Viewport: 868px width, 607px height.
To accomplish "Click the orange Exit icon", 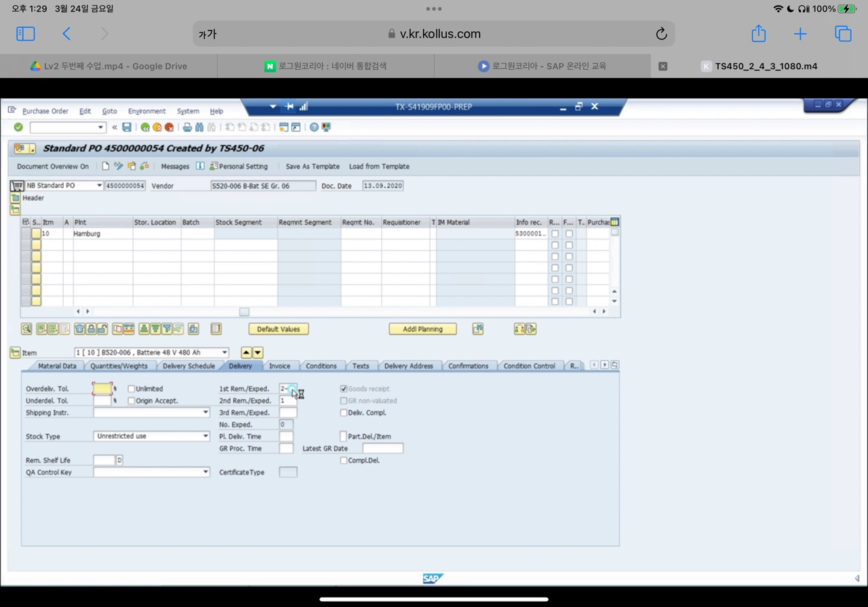I will [157, 127].
